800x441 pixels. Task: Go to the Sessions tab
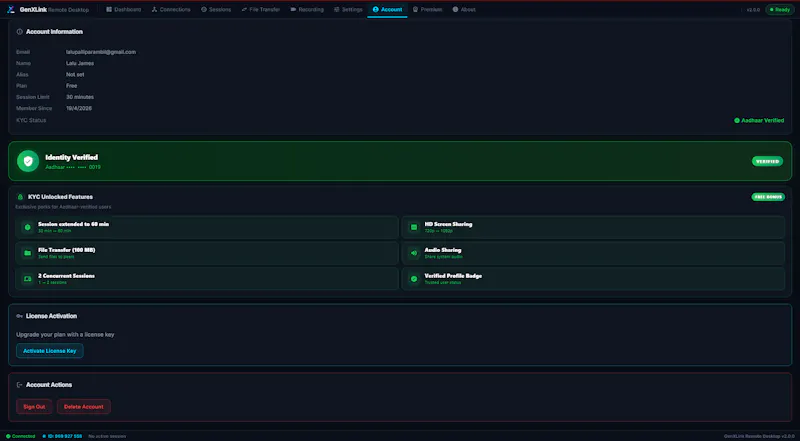point(216,9)
